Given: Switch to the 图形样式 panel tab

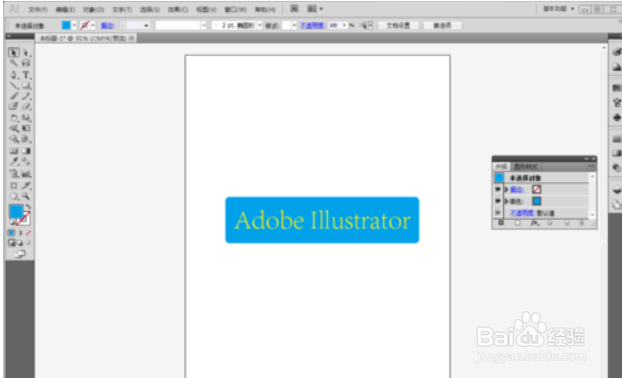Looking at the screenshot, I should click(526, 167).
